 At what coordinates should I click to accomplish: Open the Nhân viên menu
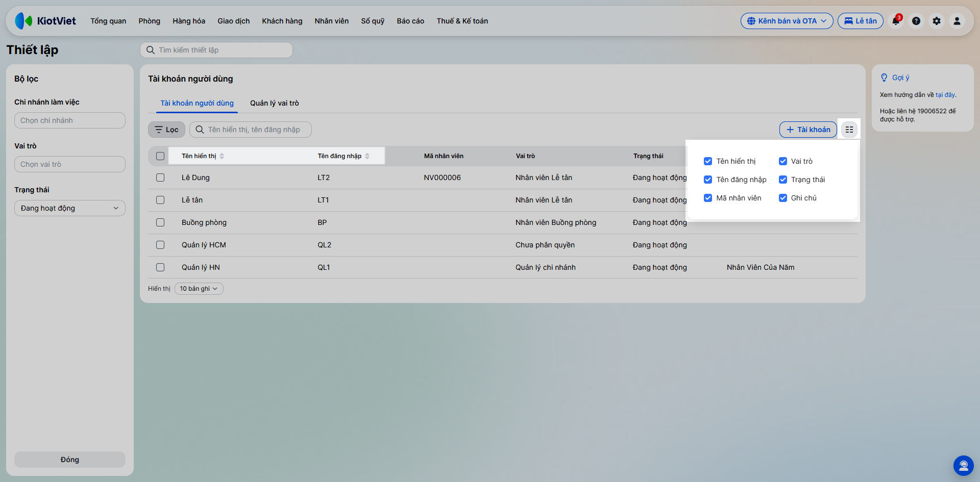pyautogui.click(x=332, y=21)
